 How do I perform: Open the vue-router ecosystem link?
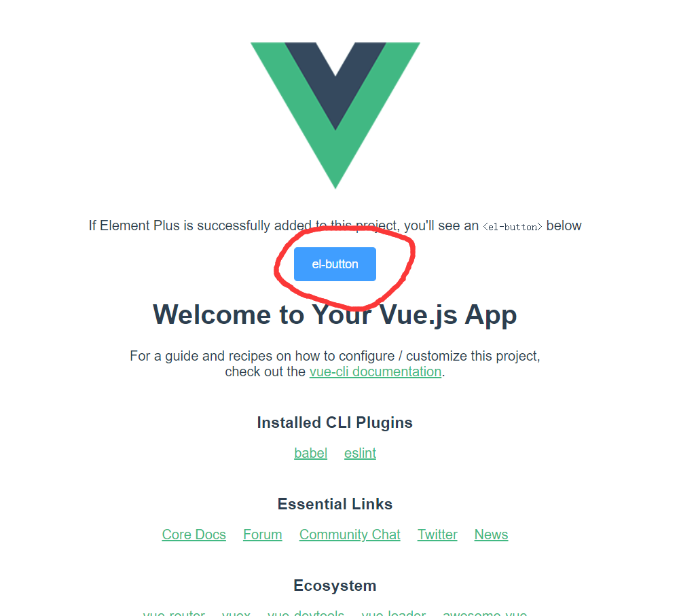[x=174, y=613]
